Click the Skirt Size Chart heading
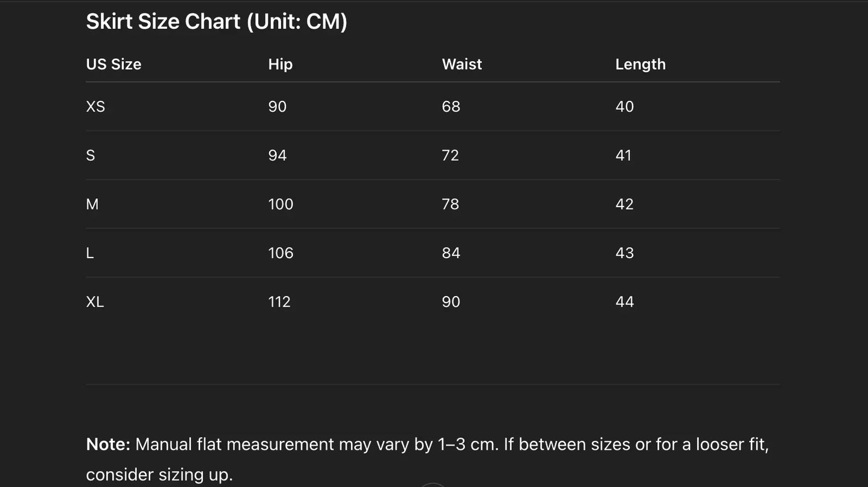Viewport: 868px width, 487px height. (x=216, y=22)
